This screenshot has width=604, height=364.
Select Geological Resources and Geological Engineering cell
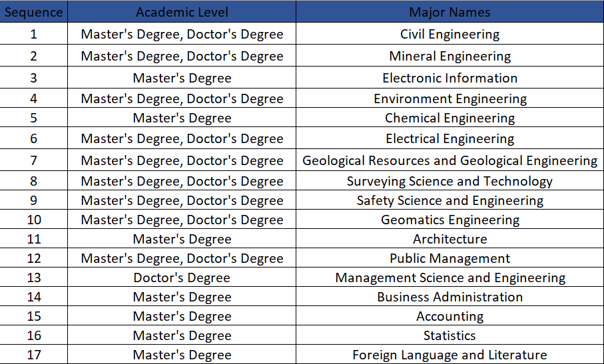450,160
